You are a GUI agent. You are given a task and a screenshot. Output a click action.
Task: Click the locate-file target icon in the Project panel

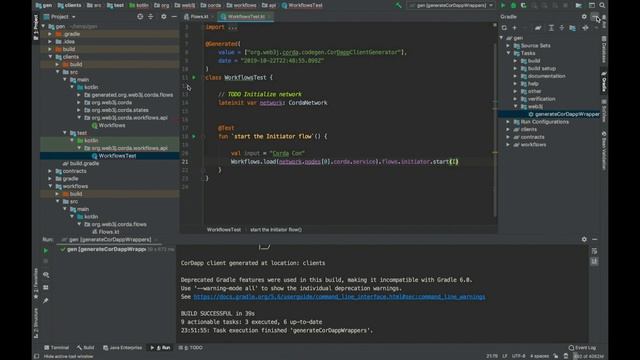point(140,17)
